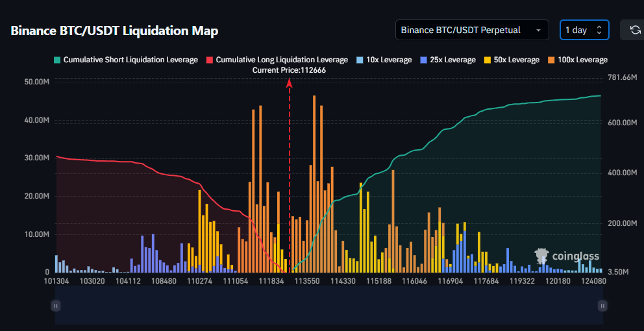Viewport: 644px width, 331px height.
Task: Click the 117684 price axis label
Action: click(487, 281)
